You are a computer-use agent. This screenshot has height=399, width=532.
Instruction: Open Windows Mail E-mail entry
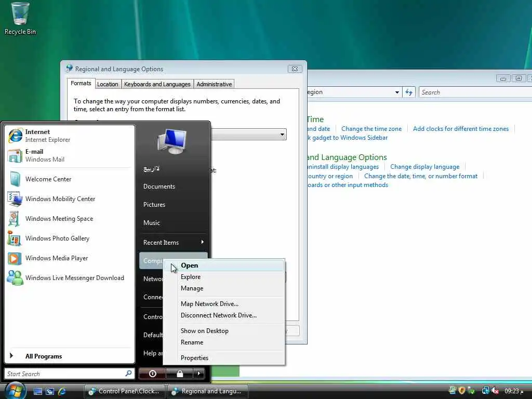(x=70, y=155)
